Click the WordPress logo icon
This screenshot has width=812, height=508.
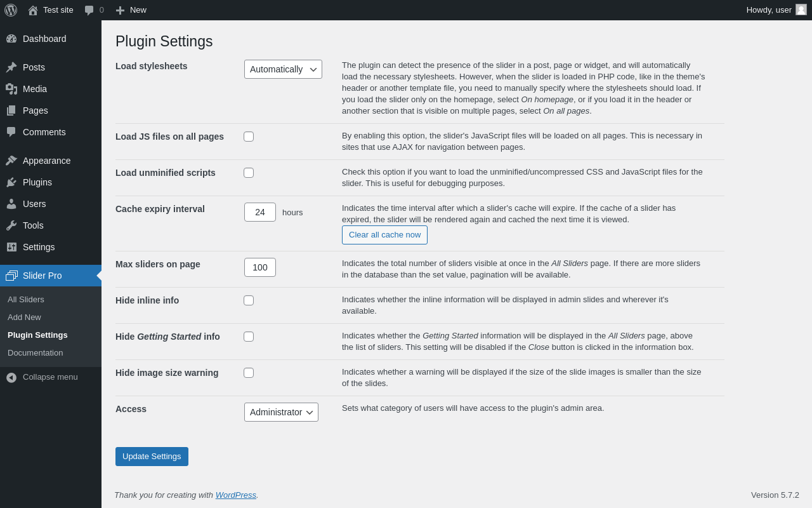click(x=11, y=10)
